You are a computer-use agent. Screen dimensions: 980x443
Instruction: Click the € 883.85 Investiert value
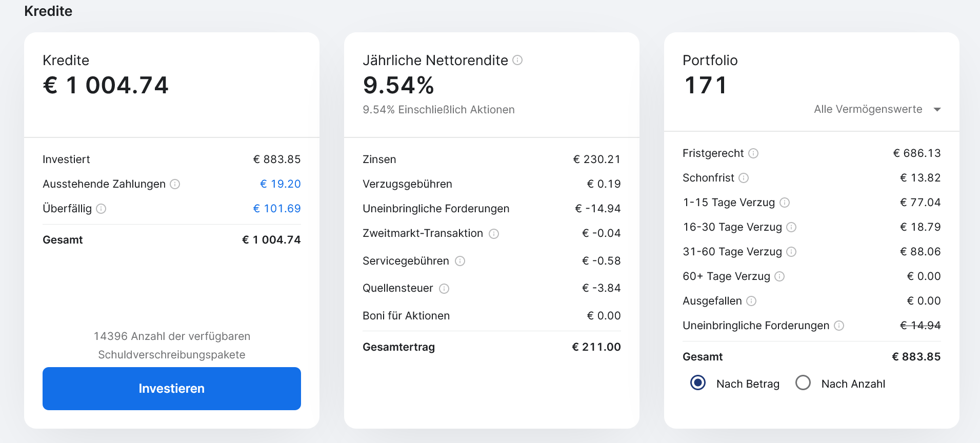click(277, 159)
